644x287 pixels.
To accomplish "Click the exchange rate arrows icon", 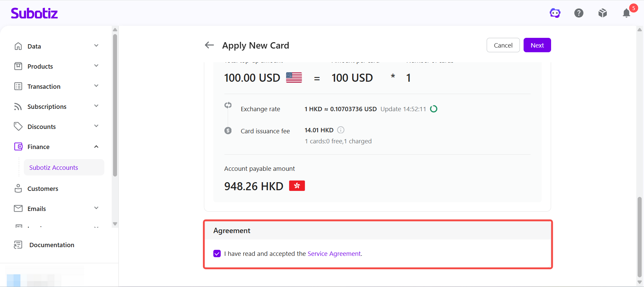I will click(x=228, y=105).
